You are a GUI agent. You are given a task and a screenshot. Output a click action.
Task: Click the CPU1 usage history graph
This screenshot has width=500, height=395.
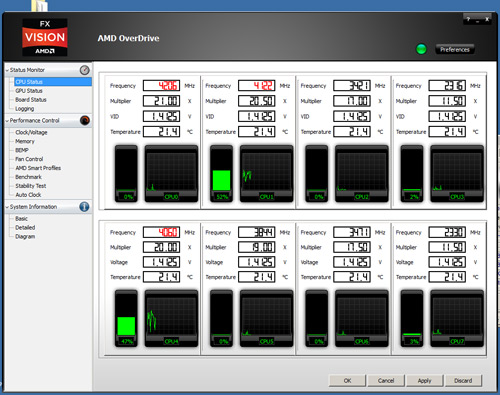click(x=266, y=174)
